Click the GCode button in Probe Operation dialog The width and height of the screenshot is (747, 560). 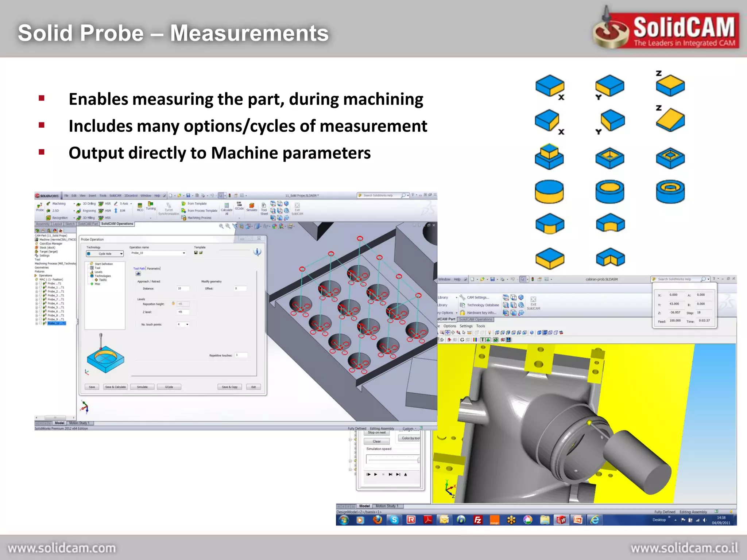(169, 387)
